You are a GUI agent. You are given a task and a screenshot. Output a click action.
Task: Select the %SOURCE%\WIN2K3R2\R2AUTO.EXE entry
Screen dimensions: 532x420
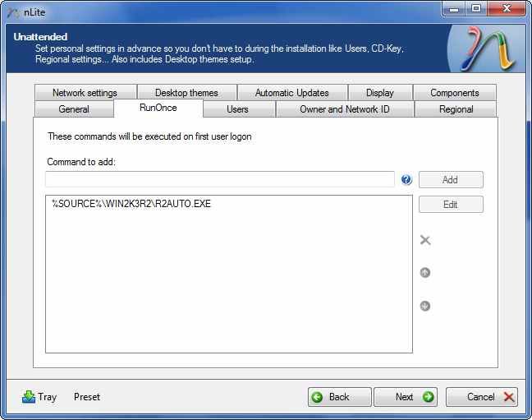[131, 204]
